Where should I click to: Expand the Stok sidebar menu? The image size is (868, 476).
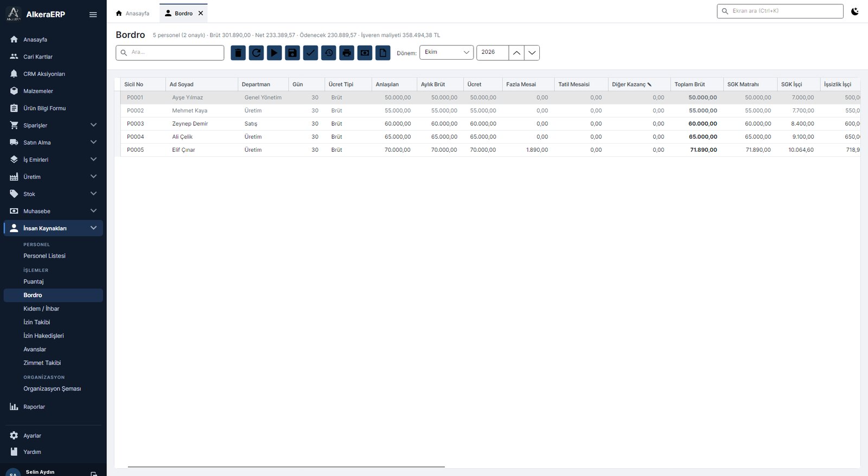pos(53,194)
